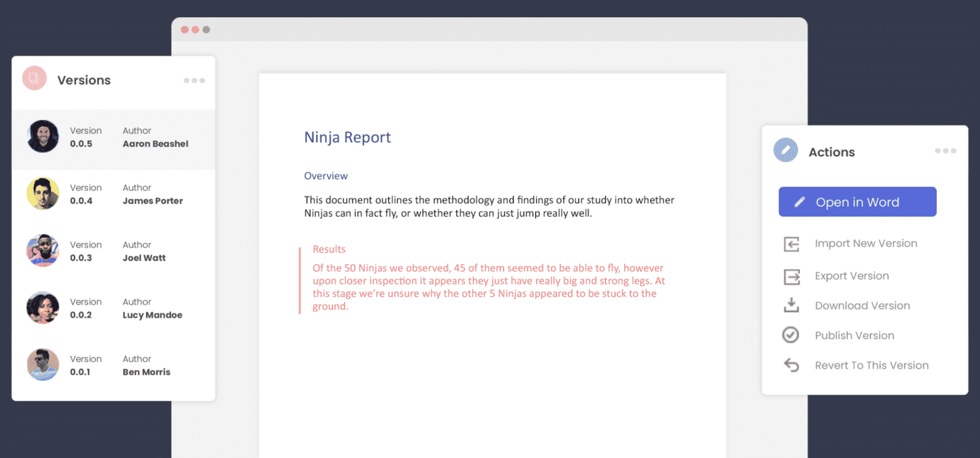
Task: Select the Export Version icon
Action: [791, 276]
